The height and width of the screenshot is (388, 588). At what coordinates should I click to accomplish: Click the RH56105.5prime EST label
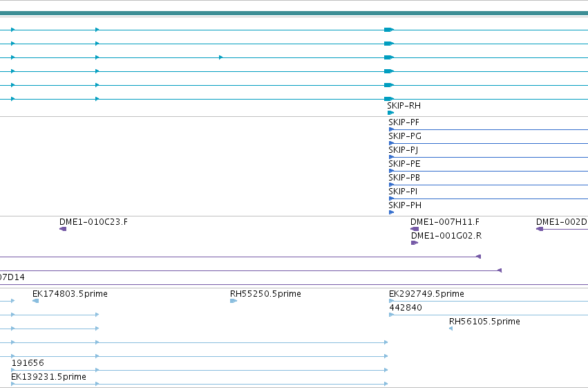coord(484,322)
